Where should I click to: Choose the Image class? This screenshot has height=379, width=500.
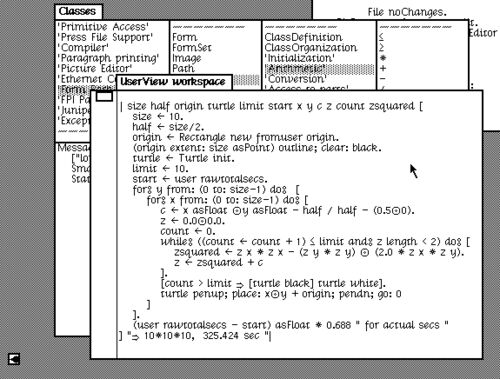click(187, 58)
